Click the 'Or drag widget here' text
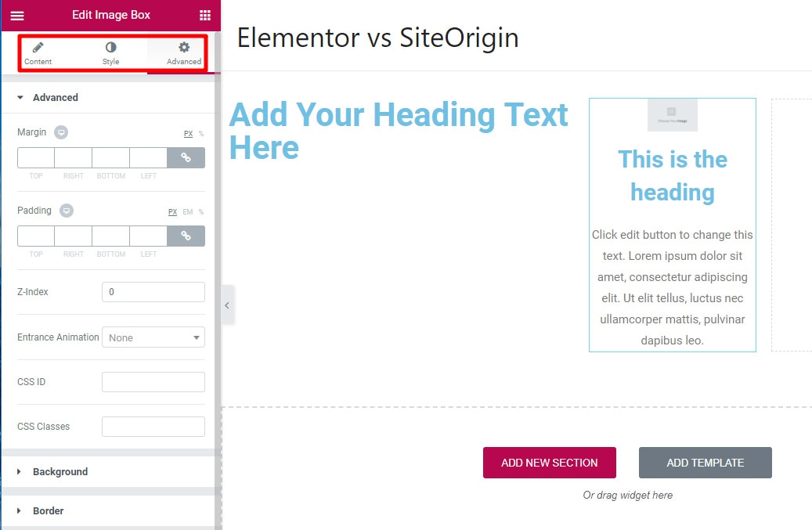This screenshot has width=812, height=530. (x=628, y=496)
